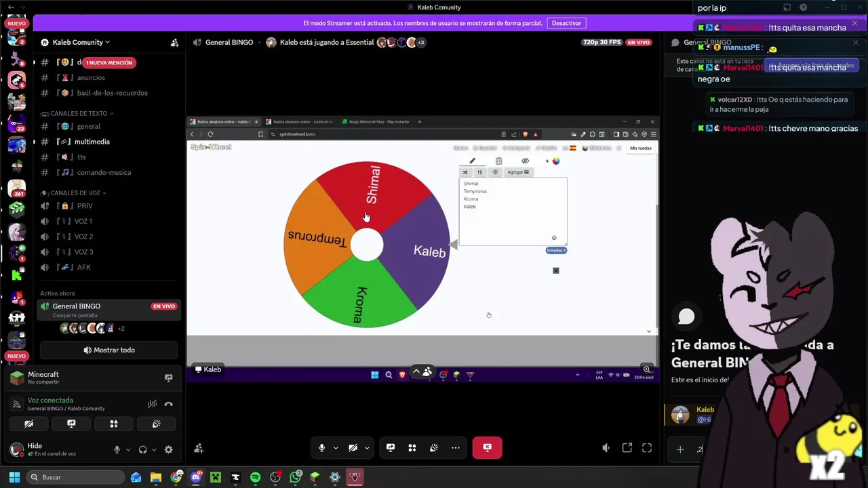Viewport: 868px width, 488px height.
Task: Expand camera options in call bar
Action: pos(367,448)
